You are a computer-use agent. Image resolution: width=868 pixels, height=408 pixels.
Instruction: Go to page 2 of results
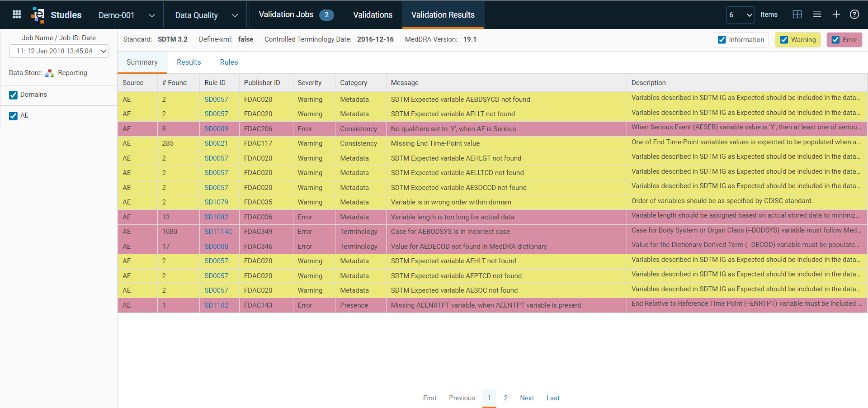505,398
